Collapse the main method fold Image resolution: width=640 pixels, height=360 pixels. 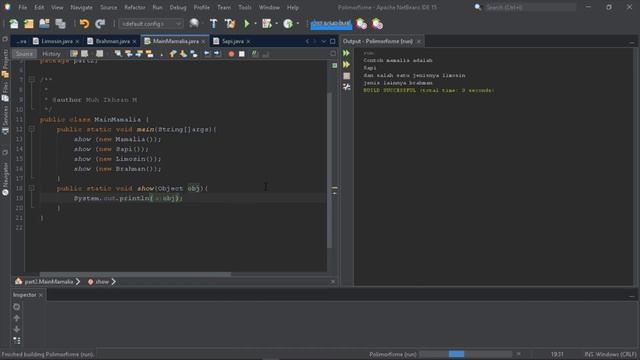pos(31,129)
